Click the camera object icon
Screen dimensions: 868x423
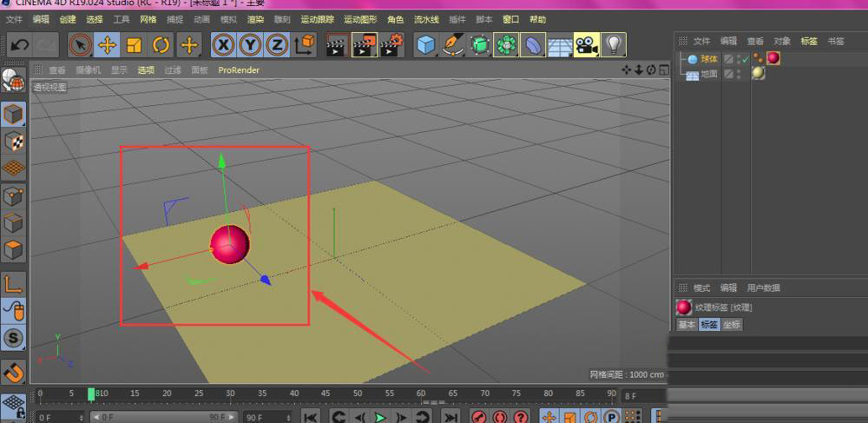pyautogui.click(x=586, y=44)
